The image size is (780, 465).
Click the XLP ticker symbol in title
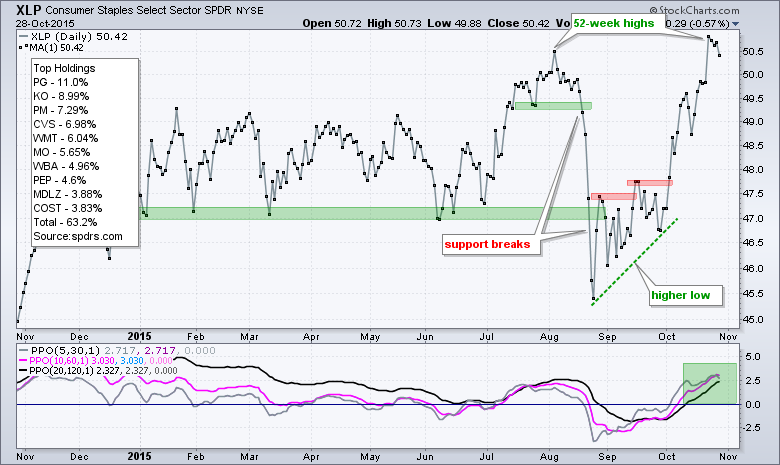pos(28,10)
